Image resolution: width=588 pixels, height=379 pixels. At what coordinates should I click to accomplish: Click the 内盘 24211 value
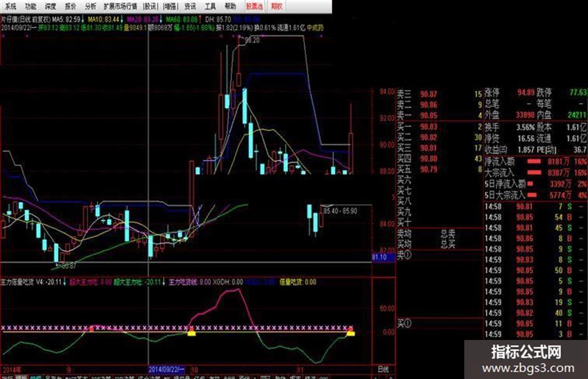(577, 115)
